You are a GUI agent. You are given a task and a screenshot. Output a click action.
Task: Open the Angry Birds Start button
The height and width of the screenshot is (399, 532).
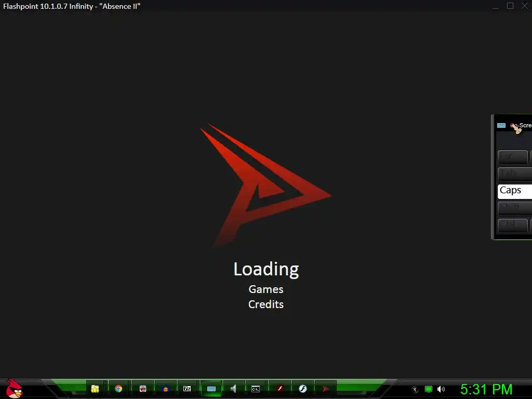click(x=14, y=389)
